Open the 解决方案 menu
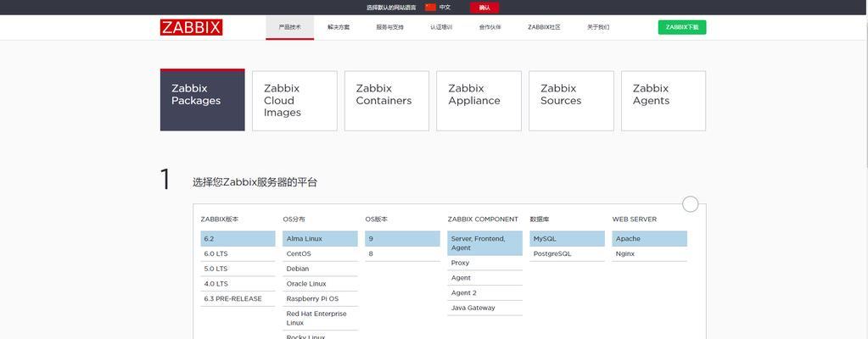The image size is (868, 339). [x=339, y=27]
